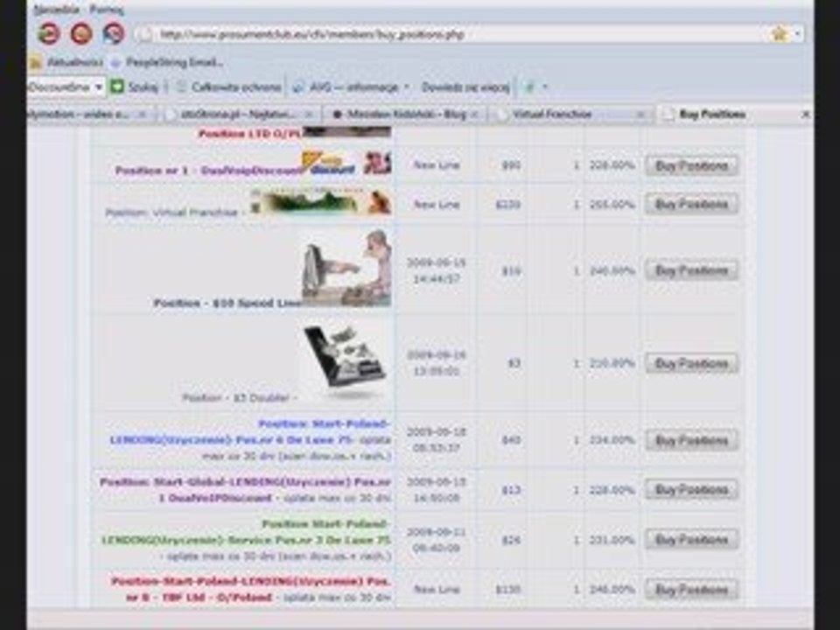Click the third round toolbar icon
The image size is (840, 630).
coord(114,34)
